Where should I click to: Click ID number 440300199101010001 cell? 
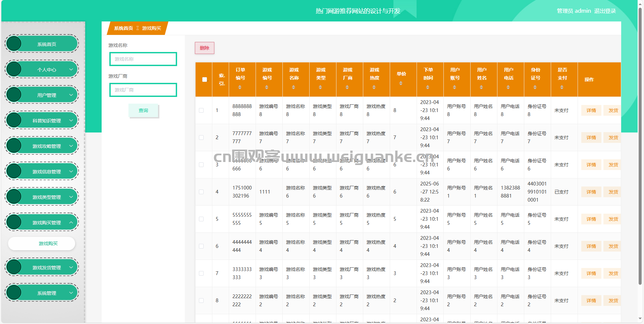537,192
